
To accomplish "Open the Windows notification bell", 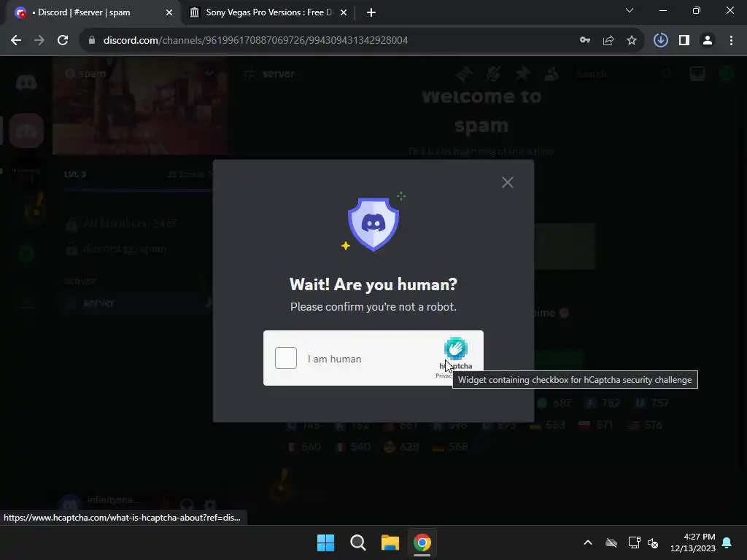I will [727, 542].
